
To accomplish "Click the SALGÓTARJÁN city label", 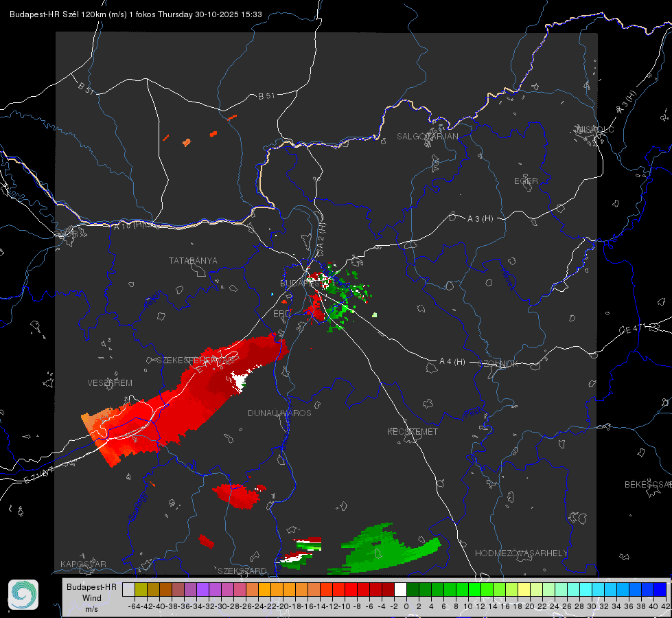I will pyautogui.click(x=427, y=137).
